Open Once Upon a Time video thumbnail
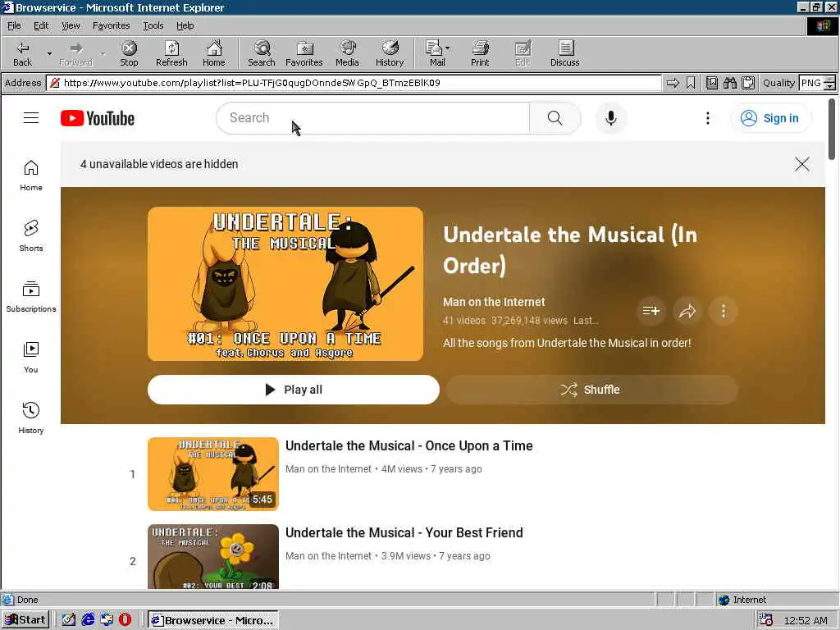The image size is (840, 630). (213, 474)
